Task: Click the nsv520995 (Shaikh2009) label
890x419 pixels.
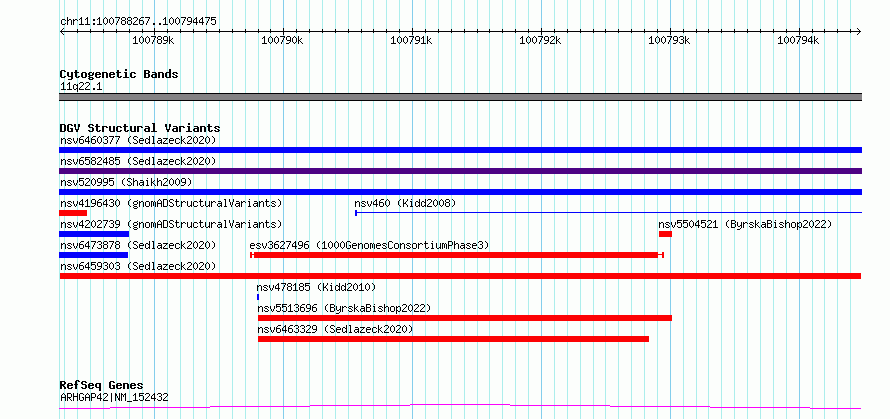Action: pos(126,182)
